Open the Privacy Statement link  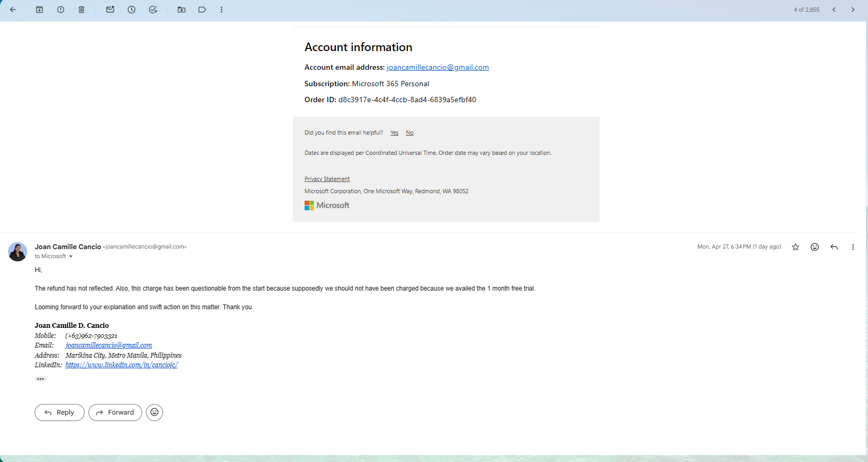pyautogui.click(x=327, y=179)
